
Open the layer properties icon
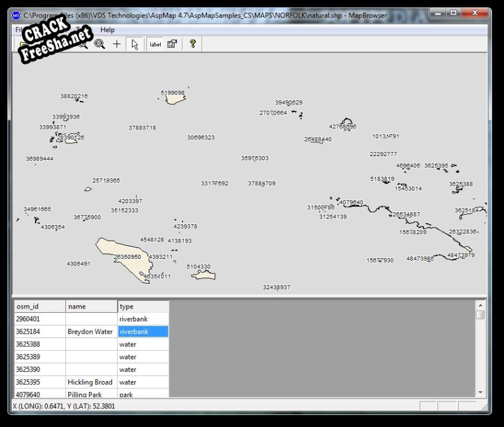click(172, 44)
